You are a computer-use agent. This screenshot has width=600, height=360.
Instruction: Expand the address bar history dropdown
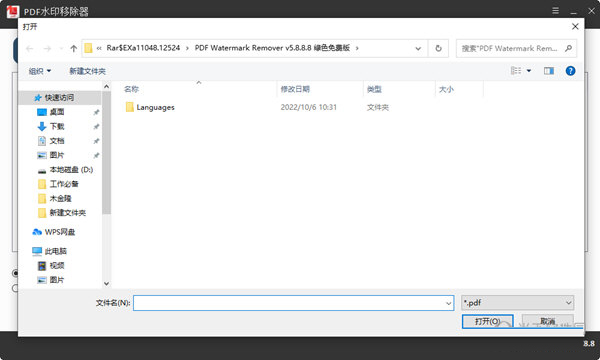click(x=418, y=49)
